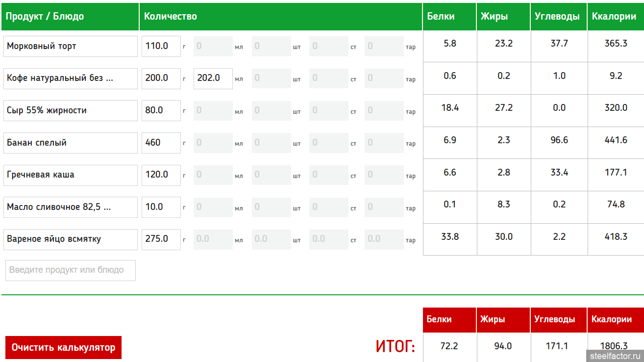Image resolution: width=644 pixels, height=362 pixels.
Task: Click the ст field in Морковный торт row
Action: click(x=329, y=46)
